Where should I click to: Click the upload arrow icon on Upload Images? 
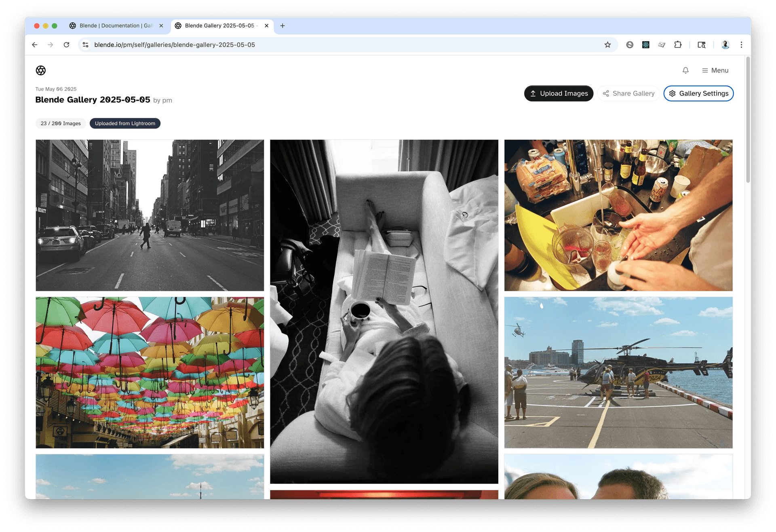[x=534, y=93]
